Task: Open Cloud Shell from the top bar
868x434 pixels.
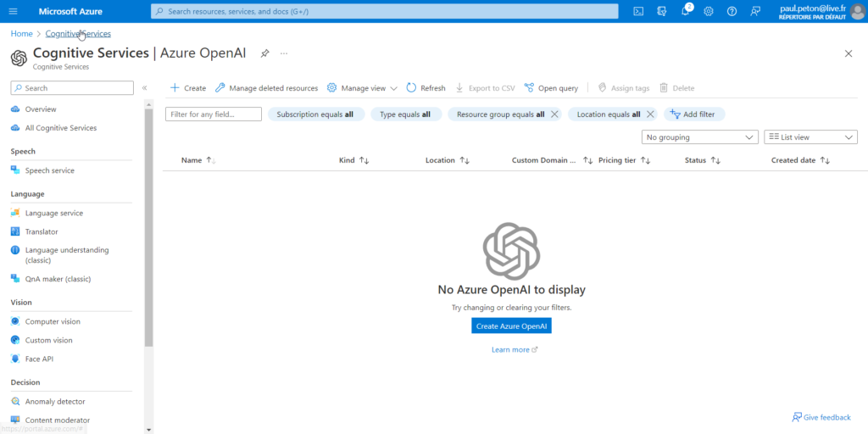Action: tap(638, 11)
